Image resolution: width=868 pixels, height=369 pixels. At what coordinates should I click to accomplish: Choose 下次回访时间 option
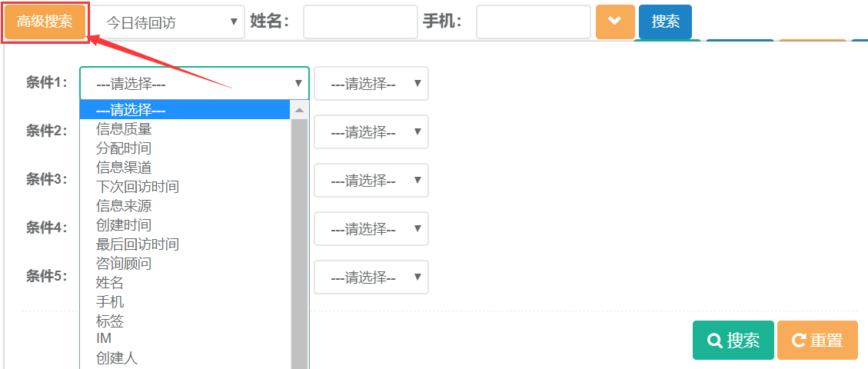click(138, 187)
